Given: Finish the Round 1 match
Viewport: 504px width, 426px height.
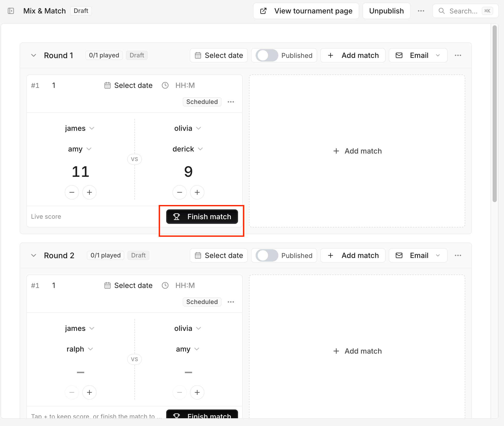Looking at the screenshot, I should click(202, 217).
